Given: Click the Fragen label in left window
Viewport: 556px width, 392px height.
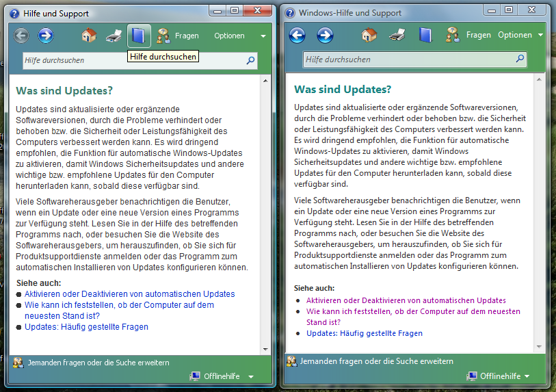Looking at the screenshot, I should tap(187, 36).
